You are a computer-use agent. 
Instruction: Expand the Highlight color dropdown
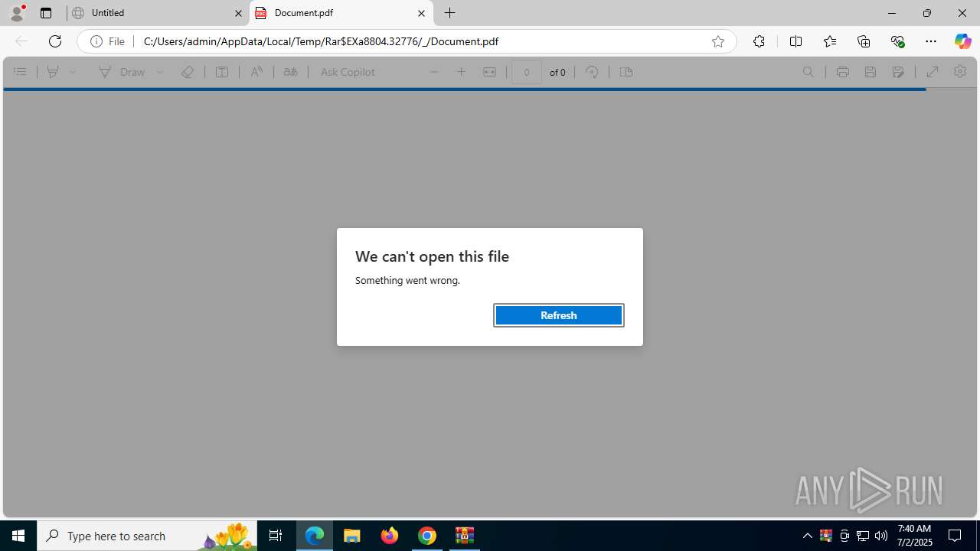[73, 72]
